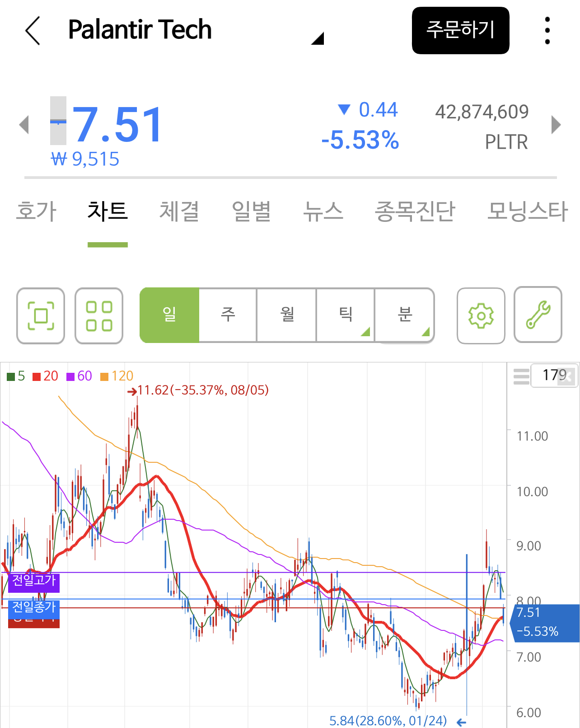Go to next stock with right arrow
Viewport: 580px width, 728px height.
[556, 125]
